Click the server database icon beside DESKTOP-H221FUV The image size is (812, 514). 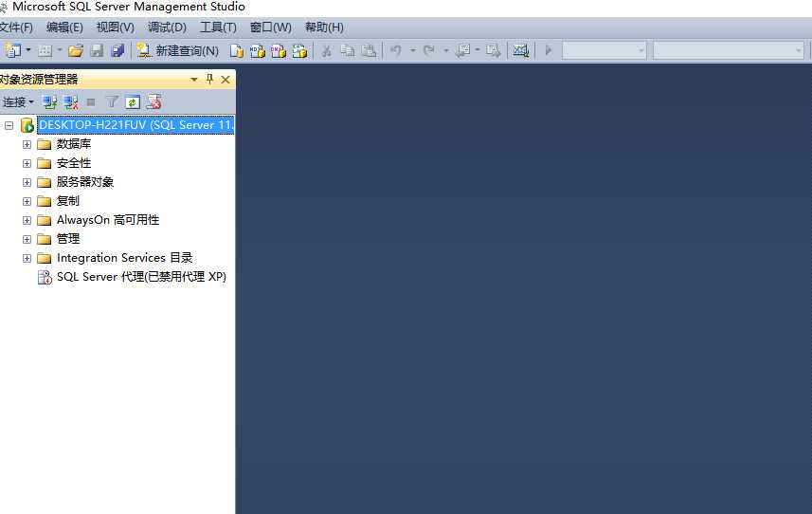point(27,125)
